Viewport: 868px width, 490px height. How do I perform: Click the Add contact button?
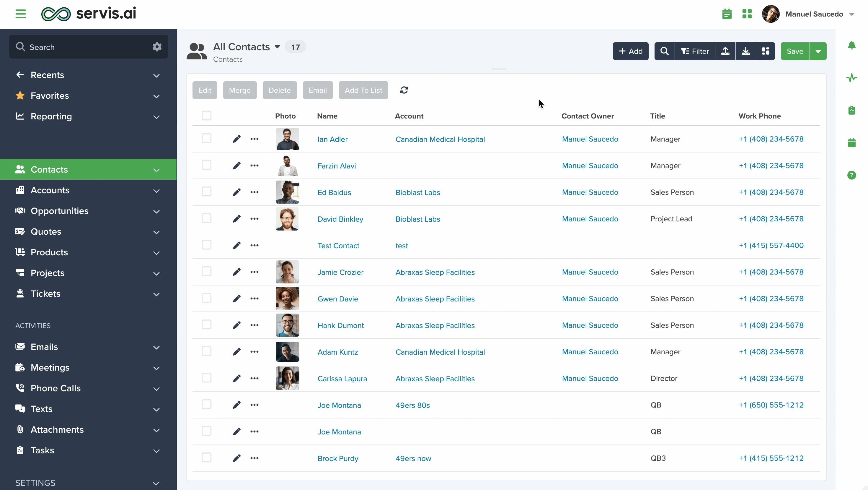pyautogui.click(x=630, y=51)
